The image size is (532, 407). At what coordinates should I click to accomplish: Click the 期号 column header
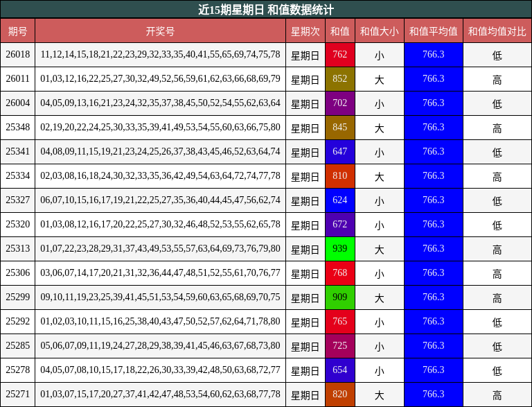17,31
